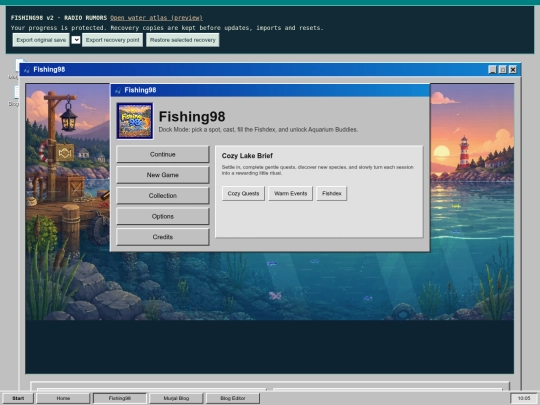
Task: Open the open water atlas preview link
Action: point(156,18)
